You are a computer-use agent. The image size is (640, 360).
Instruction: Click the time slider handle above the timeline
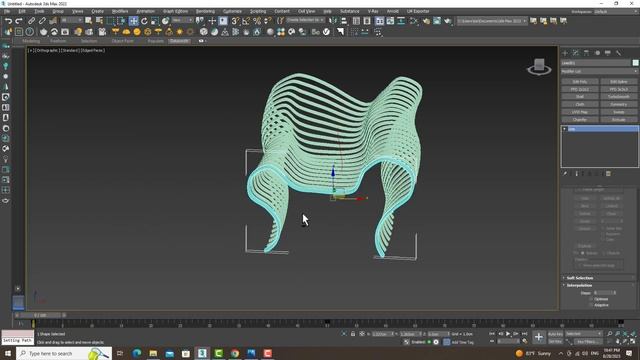click(40, 315)
